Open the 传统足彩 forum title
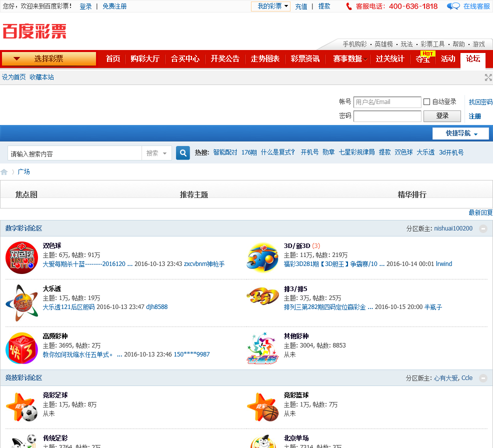The width and height of the screenshot is (493, 448). [55, 438]
